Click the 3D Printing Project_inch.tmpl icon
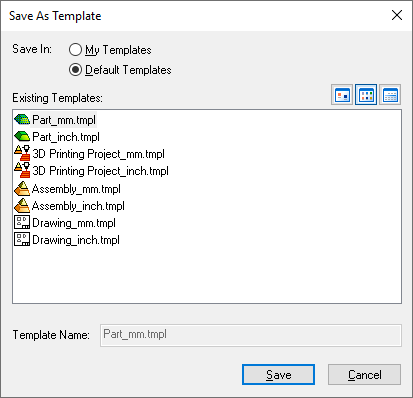The width and height of the screenshot is (413, 398). tap(22, 170)
